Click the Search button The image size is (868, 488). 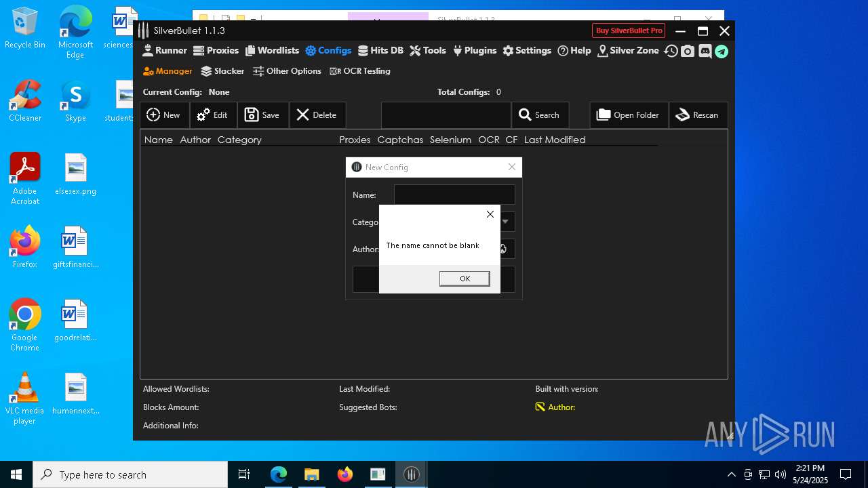tap(540, 115)
